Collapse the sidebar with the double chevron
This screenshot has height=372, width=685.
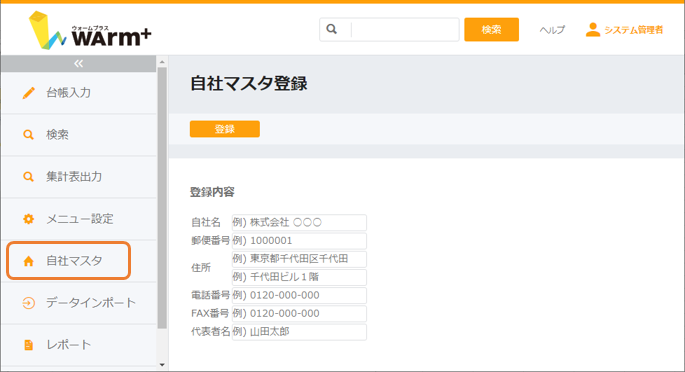click(x=78, y=64)
